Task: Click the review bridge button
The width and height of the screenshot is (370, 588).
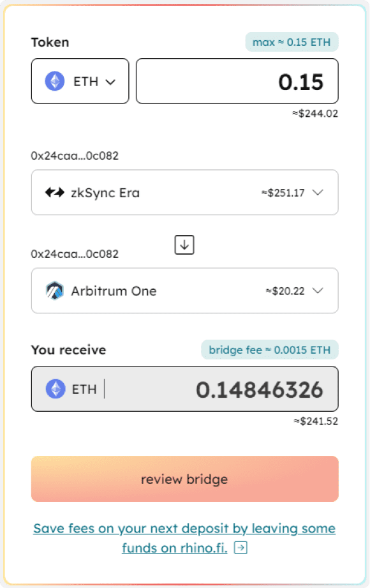Action: click(185, 479)
